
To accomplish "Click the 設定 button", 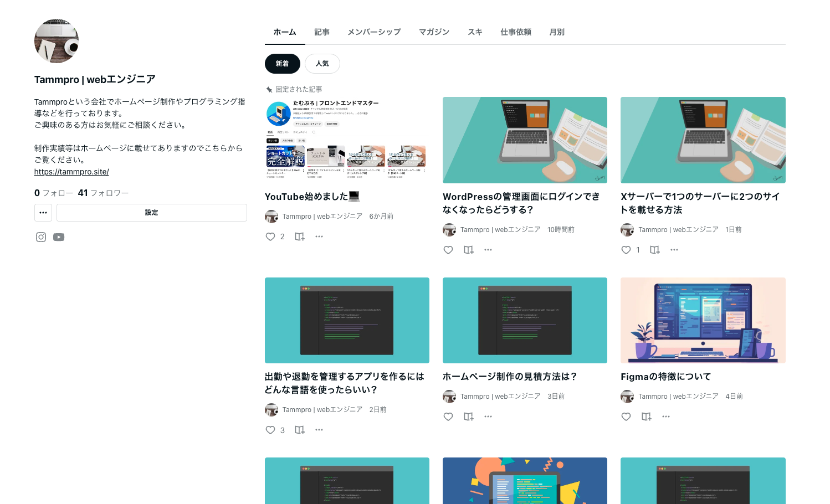I will point(152,213).
